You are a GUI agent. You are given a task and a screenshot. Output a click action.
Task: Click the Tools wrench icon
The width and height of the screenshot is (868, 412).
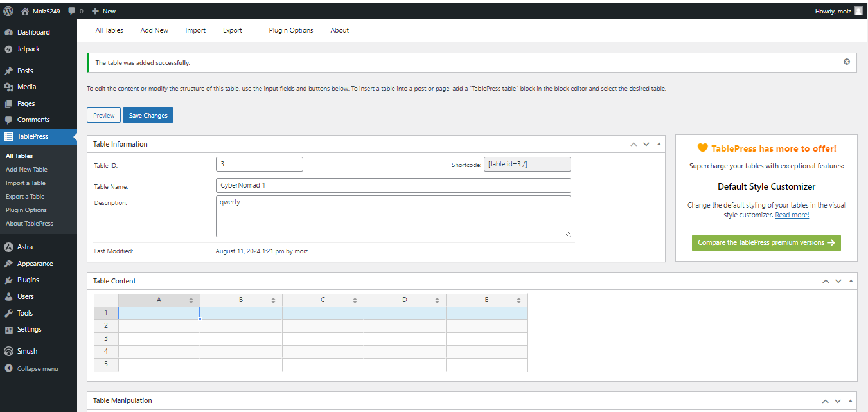coord(8,313)
